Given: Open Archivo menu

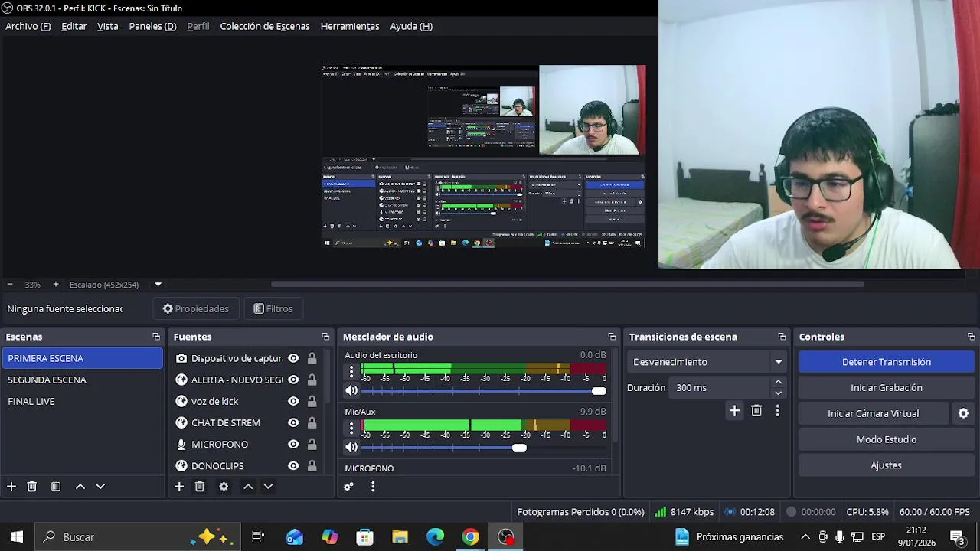Looking at the screenshot, I should (x=28, y=26).
